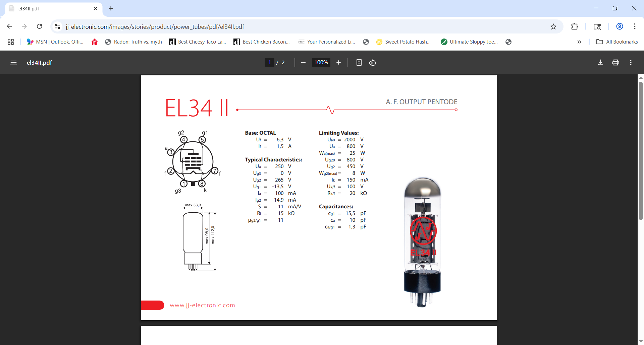Click the Fit to page icon
The image size is (644, 345).
359,63
